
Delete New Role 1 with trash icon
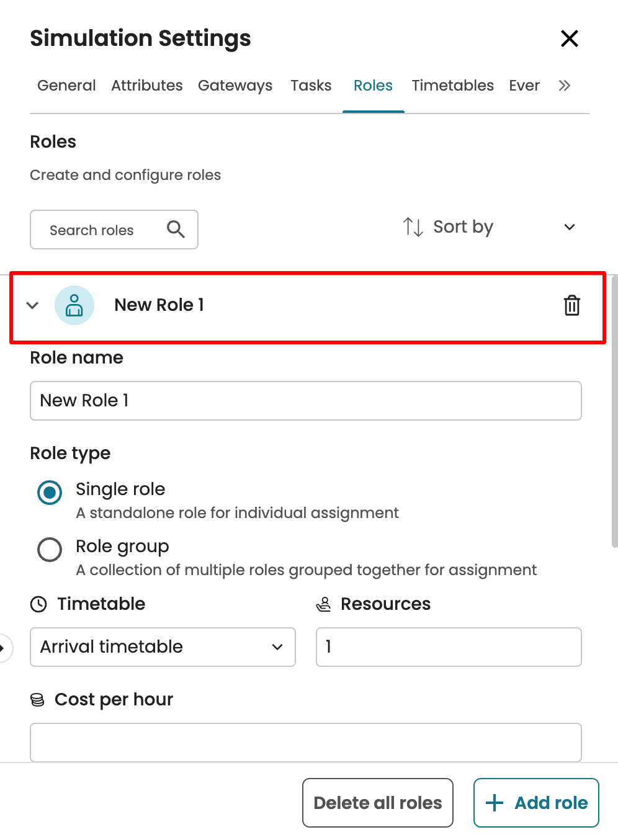coord(571,305)
